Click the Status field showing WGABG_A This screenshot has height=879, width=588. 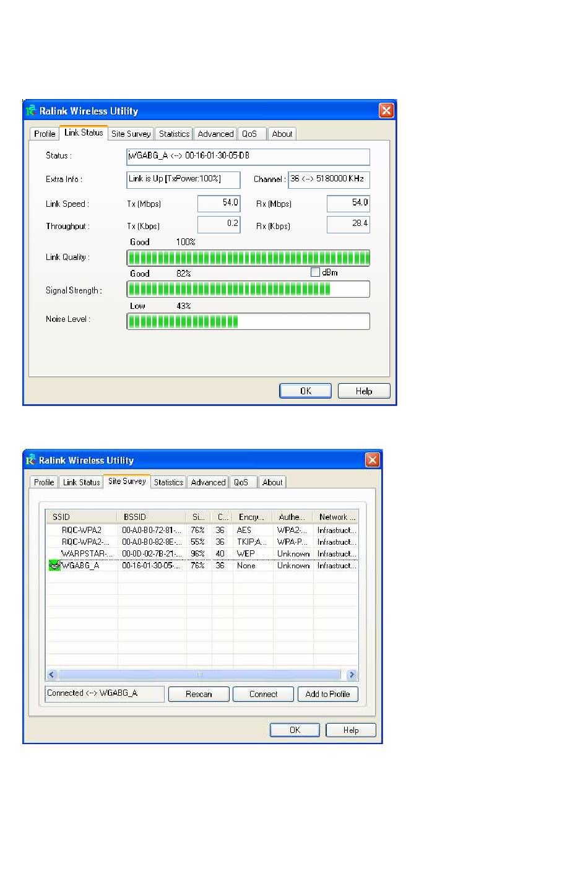coord(248,157)
